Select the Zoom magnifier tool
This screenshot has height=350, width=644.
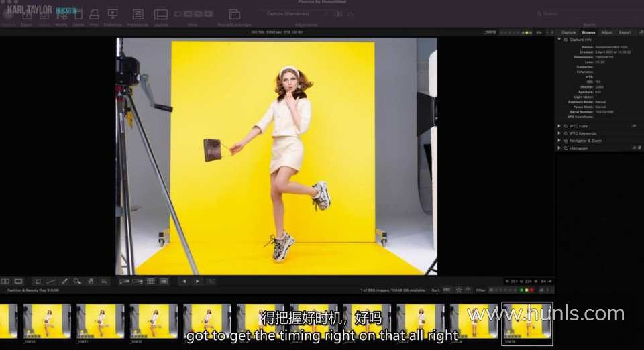coord(77,282)
